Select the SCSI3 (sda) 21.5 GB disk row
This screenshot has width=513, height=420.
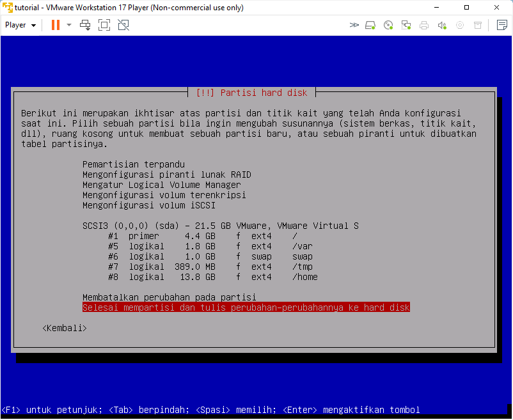point(221,226)
